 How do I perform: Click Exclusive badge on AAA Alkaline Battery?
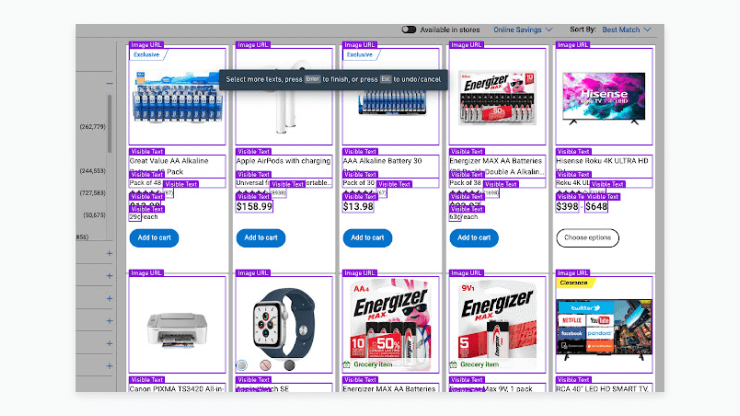click(x=361, y=55)
